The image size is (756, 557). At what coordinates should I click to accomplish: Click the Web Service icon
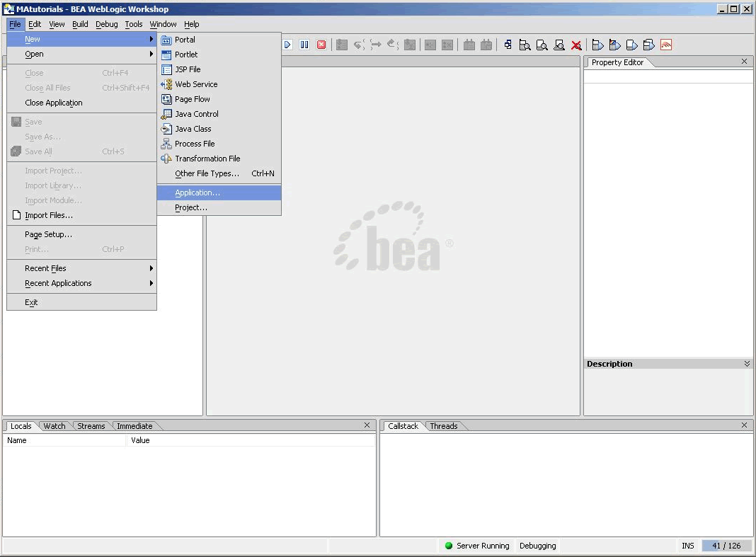coord(166,84)
